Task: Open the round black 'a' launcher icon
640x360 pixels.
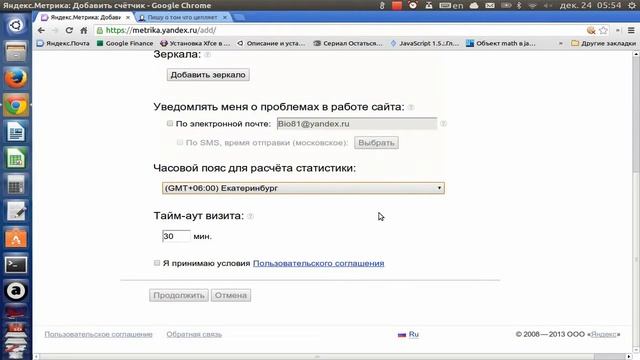Action: click(x=16, y=291)
